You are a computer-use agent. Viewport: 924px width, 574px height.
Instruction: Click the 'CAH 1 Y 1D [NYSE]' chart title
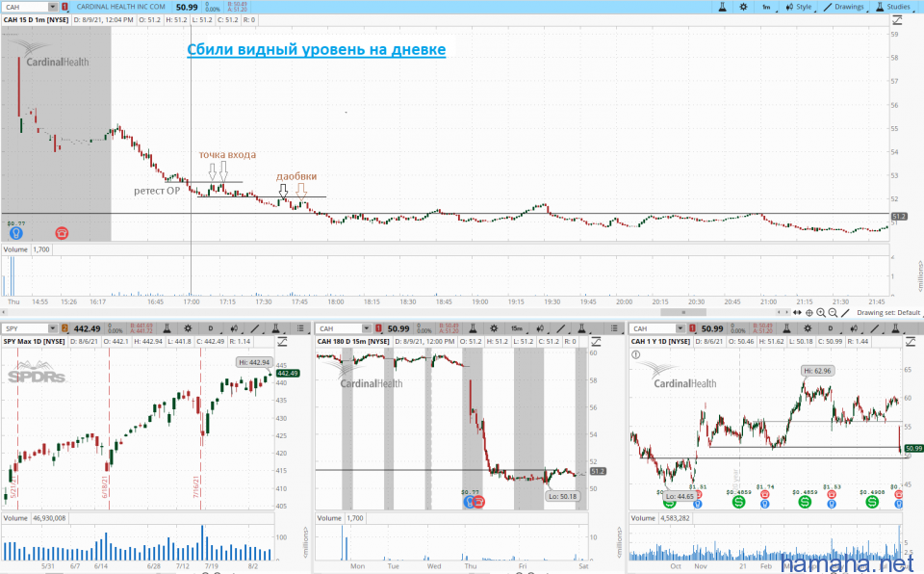click(660, 342)
